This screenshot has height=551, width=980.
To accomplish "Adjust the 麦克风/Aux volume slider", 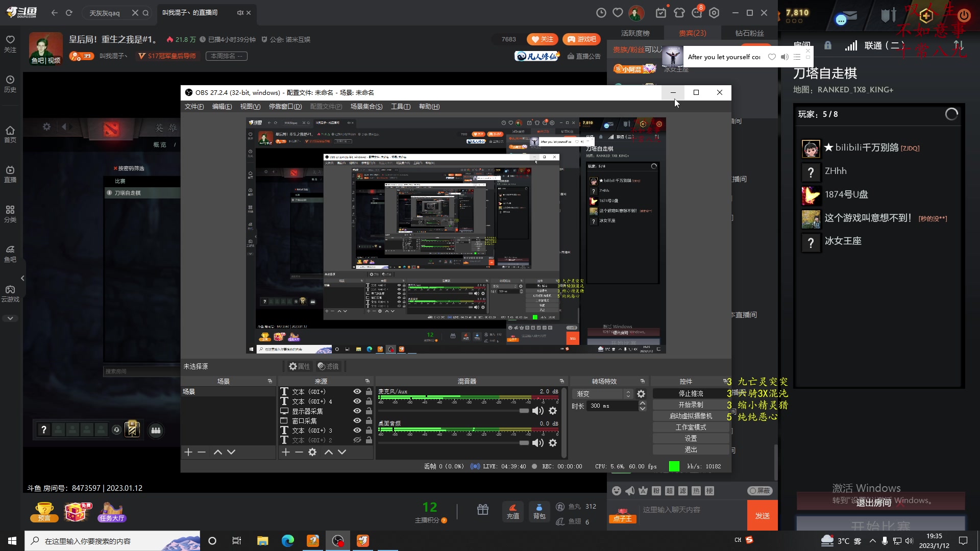I will (x=524, y=411).
